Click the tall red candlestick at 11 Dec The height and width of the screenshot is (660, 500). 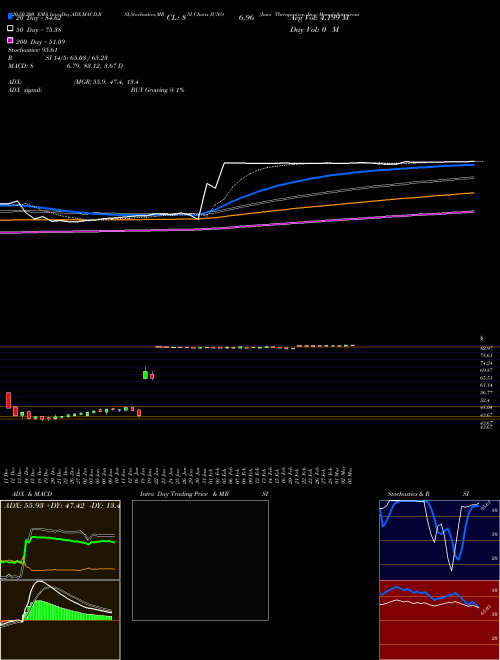coord(8,400)
